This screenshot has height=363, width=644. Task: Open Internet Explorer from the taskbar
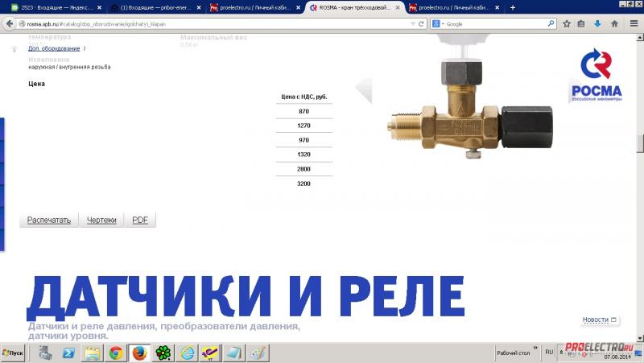coord(187,353)
